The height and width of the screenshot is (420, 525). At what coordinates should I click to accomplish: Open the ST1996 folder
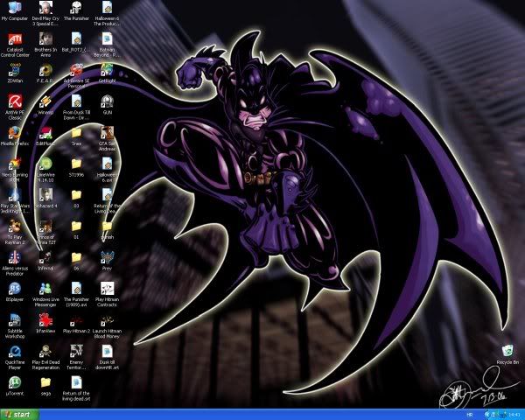tap(76, 167)
